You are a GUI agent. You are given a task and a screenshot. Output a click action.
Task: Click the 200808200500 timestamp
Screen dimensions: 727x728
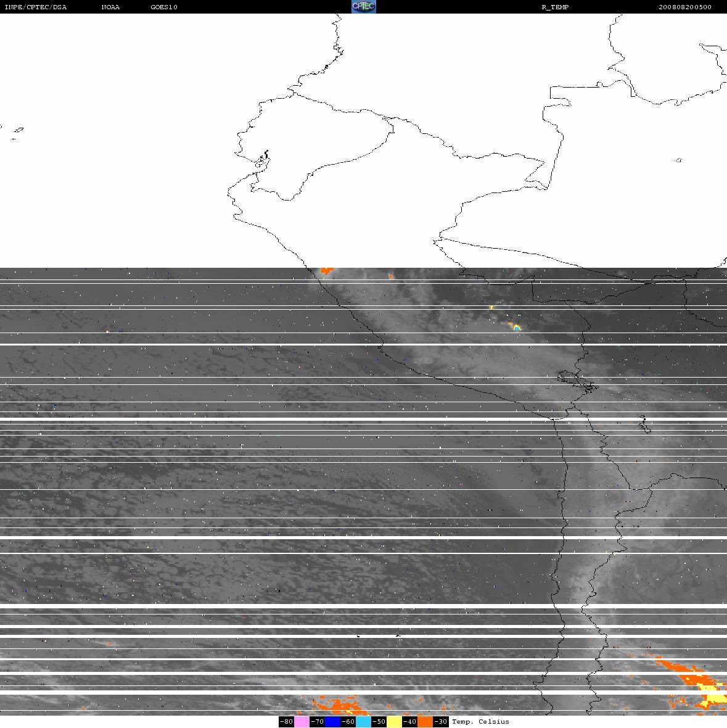click(x=685, y=7)
